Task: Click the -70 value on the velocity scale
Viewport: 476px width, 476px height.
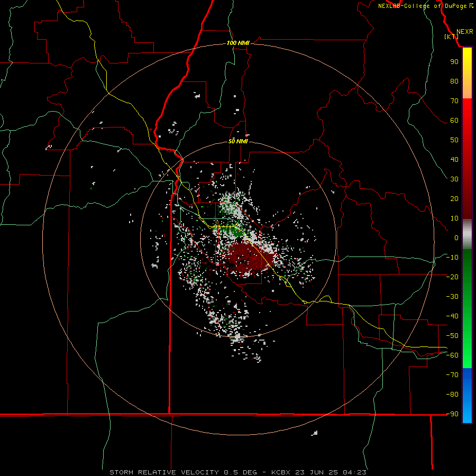Action: 452,375
